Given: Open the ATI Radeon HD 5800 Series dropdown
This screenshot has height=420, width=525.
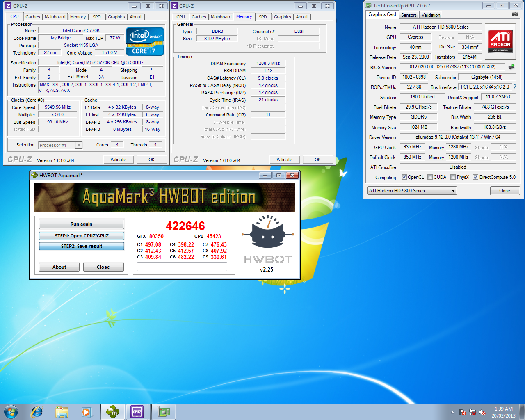Looking at the screenshot, I should [x=412, y=191].
